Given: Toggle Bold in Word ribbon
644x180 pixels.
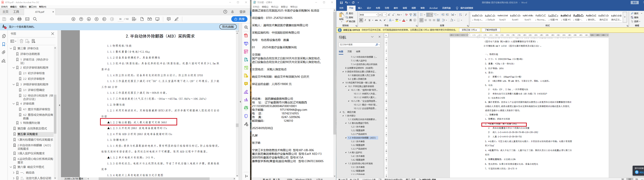Looking at the screenshot, I should (x=361, y=20).
